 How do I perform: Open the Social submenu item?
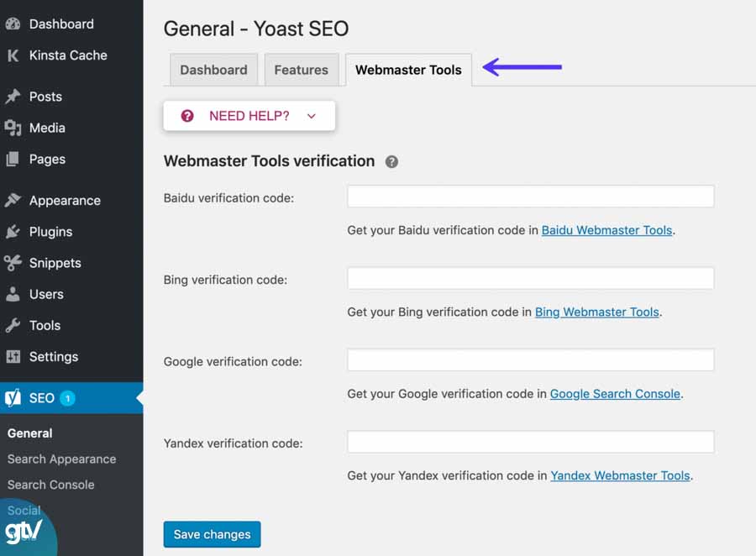[23, 510]
